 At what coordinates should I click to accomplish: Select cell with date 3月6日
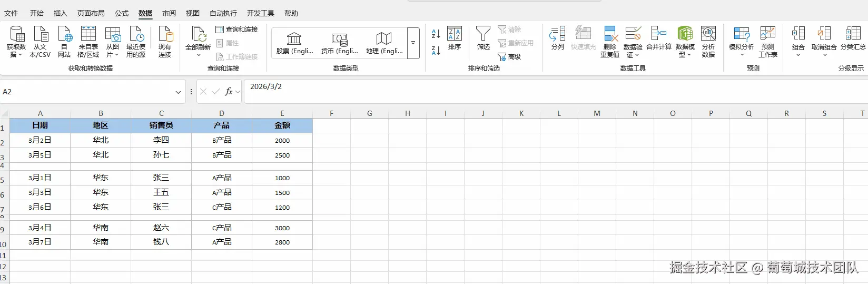[40, 207]
